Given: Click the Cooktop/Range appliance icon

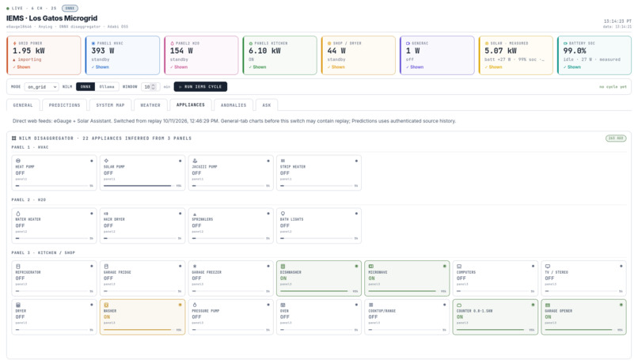Looking at the screenshot, I should pos(371,305).
